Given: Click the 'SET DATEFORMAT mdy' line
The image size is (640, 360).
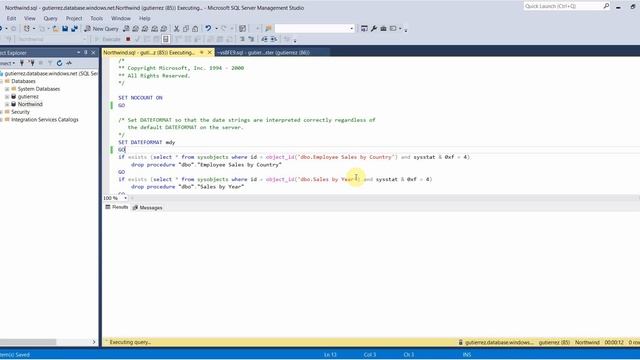Looking at the screenshot, I should [147, 142].
